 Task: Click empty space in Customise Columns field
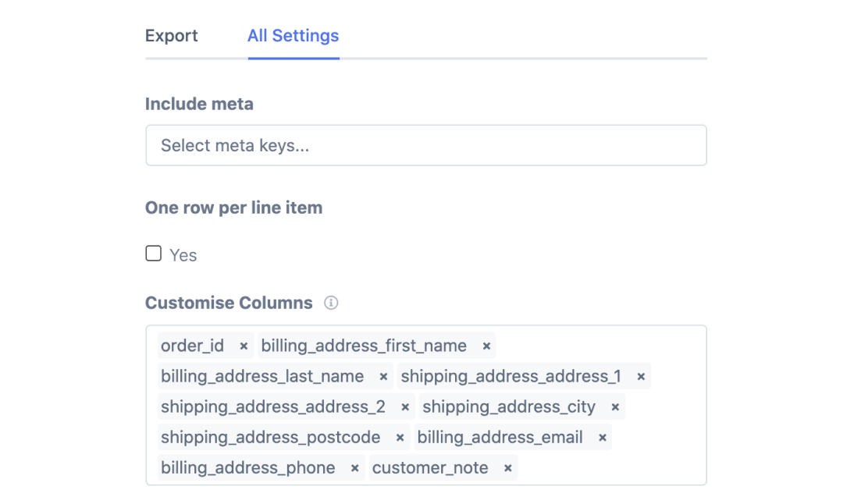click(x=609, y=468)
